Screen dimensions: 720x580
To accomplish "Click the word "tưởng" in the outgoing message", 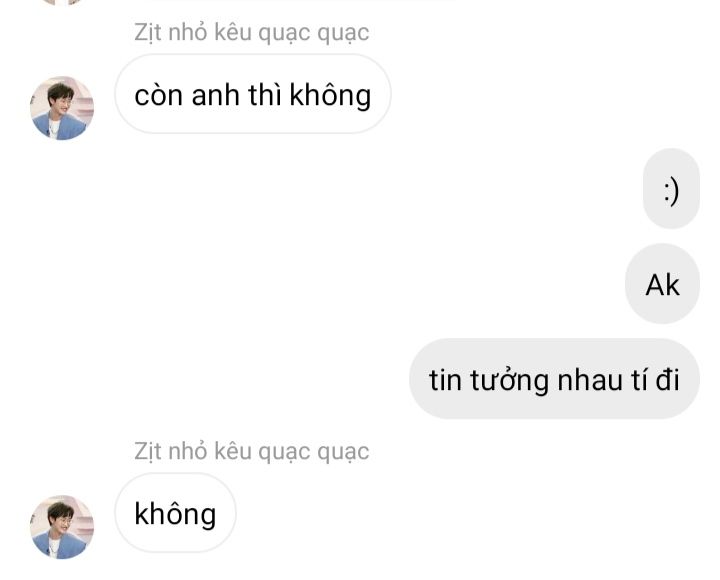I will point(509,381).
